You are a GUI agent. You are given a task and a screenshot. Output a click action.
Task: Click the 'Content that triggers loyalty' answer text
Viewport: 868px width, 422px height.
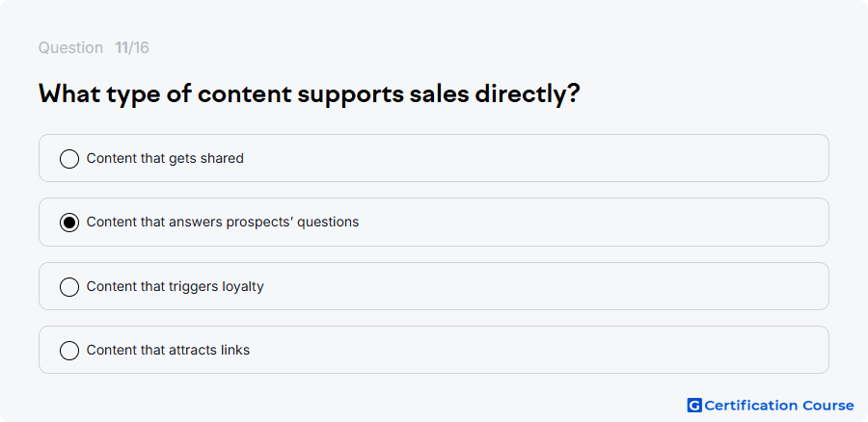[x=175, y=286]
